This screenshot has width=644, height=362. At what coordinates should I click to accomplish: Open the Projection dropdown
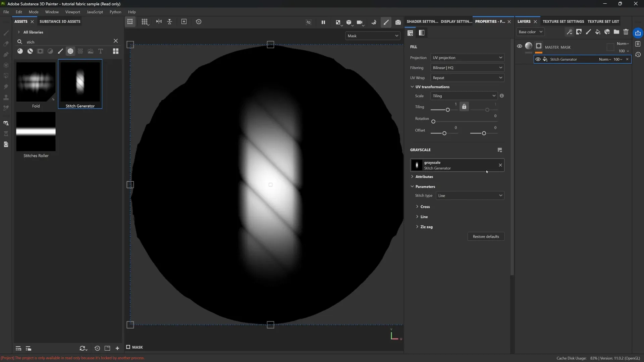[467, 58]
